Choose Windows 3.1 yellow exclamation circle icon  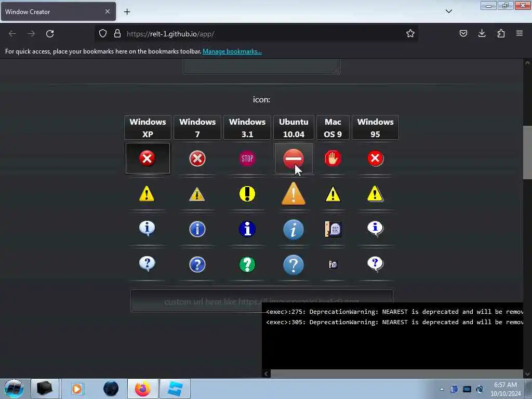coord(247,194)
